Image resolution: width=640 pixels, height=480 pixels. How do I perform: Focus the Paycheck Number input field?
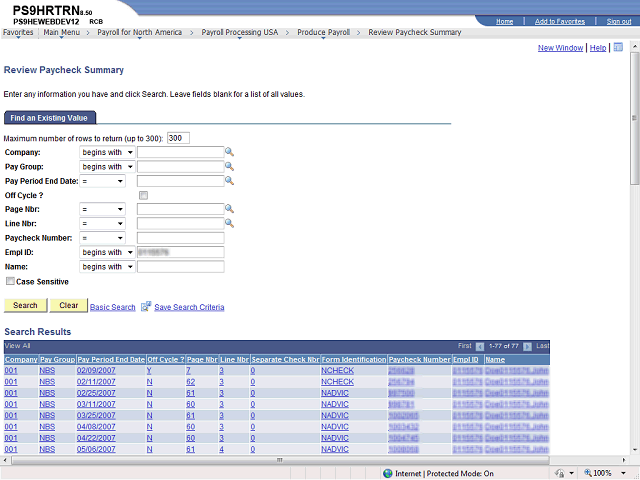click(x=180, y=238)
